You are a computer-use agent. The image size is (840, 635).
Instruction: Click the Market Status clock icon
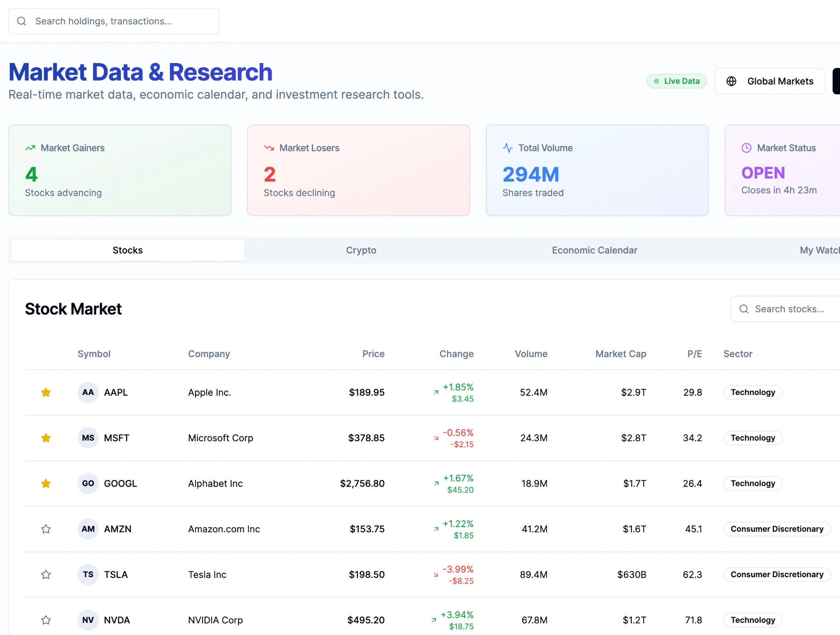coord(747,148)
